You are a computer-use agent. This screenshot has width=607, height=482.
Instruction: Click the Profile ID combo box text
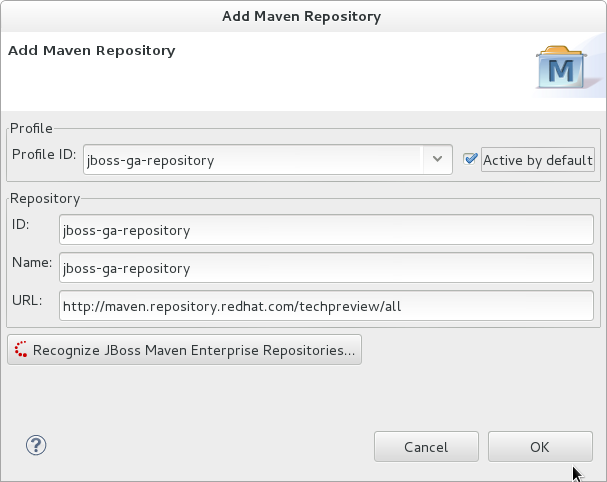pos(253,160)
